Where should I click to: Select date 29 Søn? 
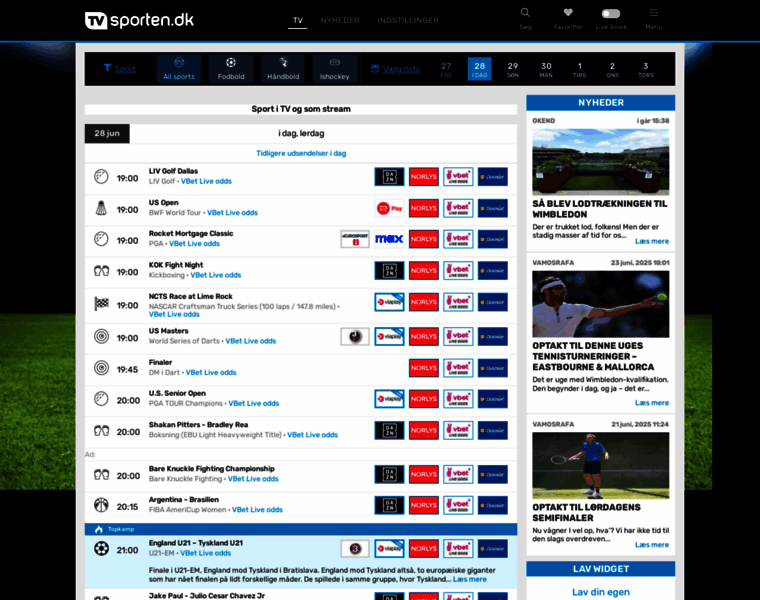(513, 69)
